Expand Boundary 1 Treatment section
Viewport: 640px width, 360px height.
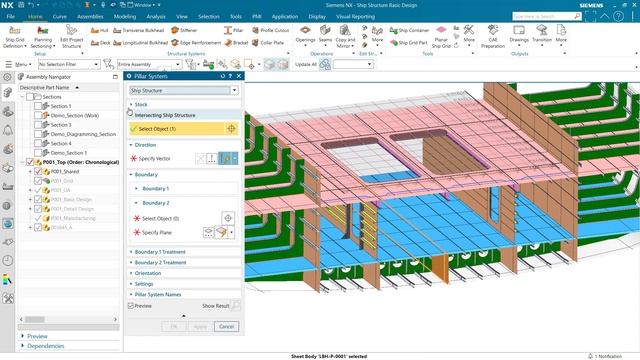(160, 252)
